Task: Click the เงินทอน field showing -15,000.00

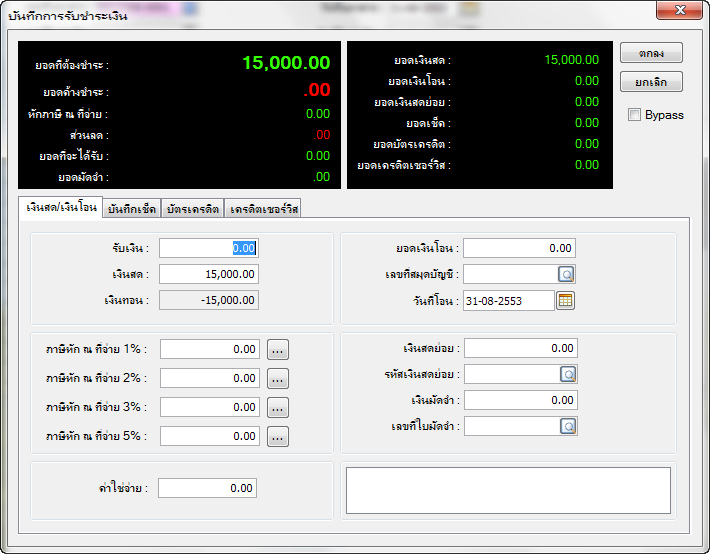Action: tap(209, 300)
